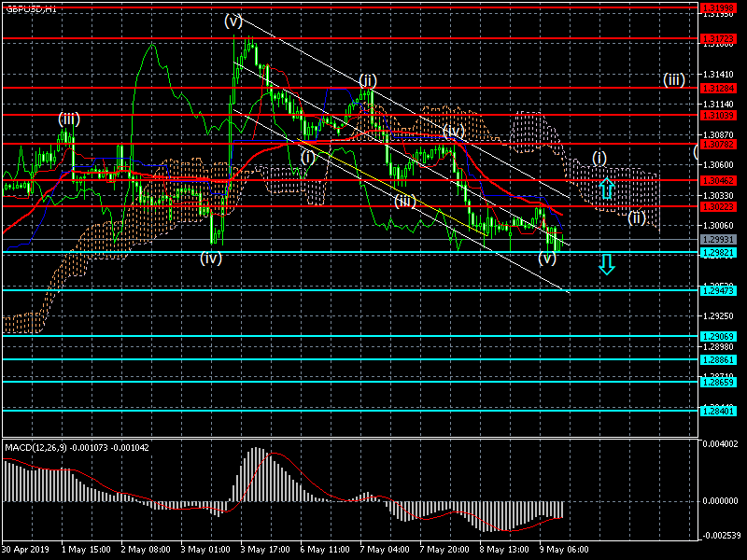Click the cyan up arrow marker
This screenshot has width=747, height=560.
pyautogui.click(x=606, y=188)
